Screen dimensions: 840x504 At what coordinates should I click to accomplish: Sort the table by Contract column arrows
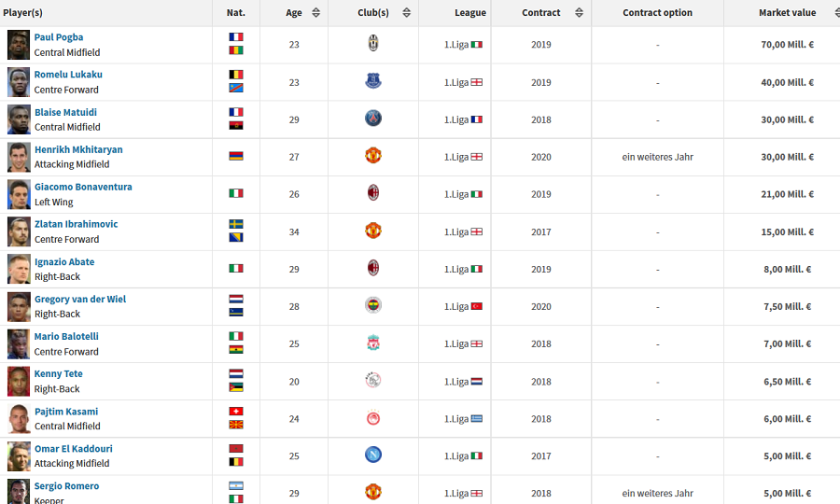[x=579, y=13]
